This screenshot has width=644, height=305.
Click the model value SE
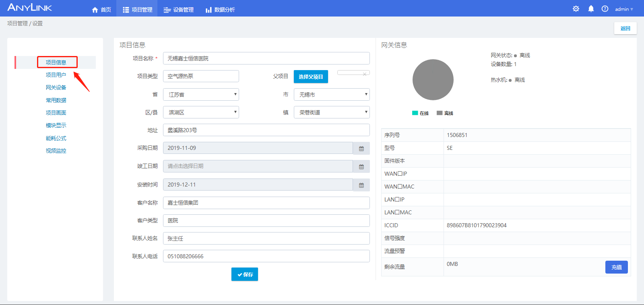(x=450, y=148)
